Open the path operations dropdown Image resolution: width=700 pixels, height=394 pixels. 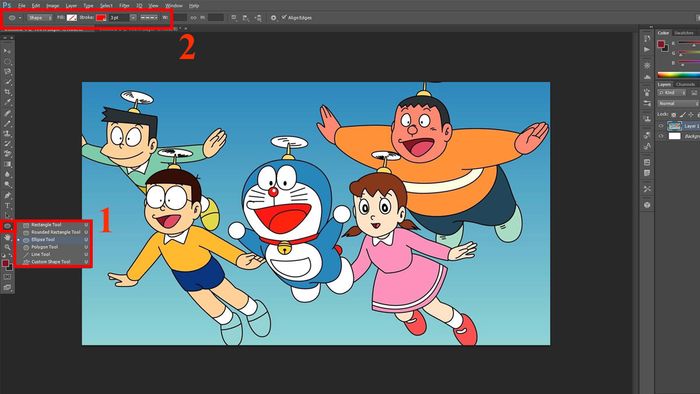[x=234, y=17]
